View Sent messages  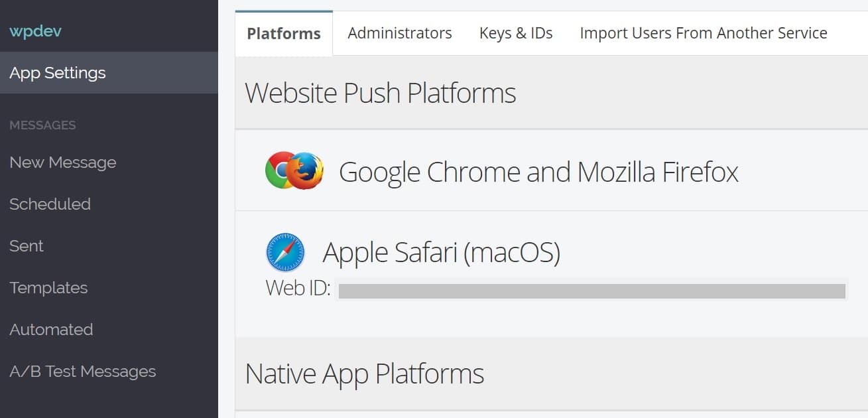pos(26,245)
